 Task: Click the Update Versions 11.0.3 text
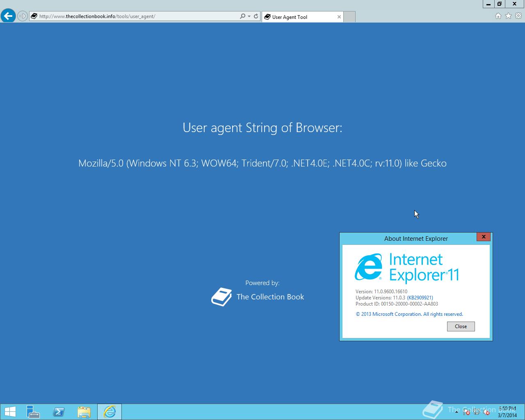pyautogui.click(x=380, y=298)
